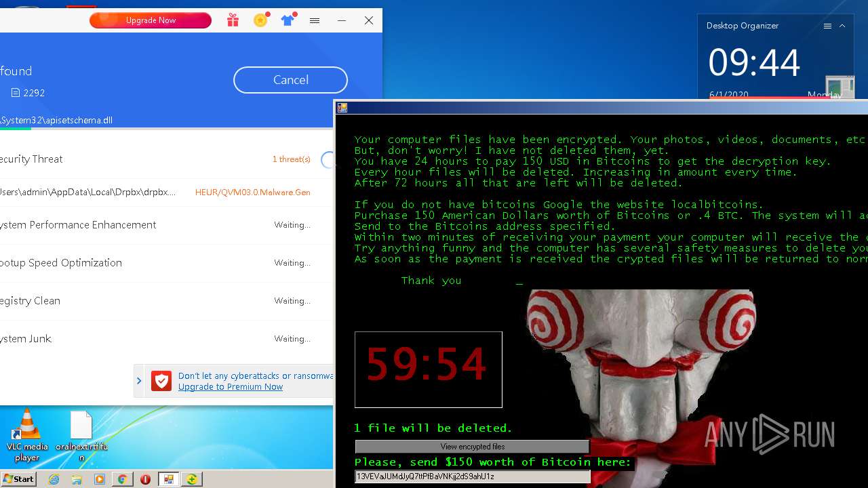Click the 'Thank you' text in ransom note
The height and width of the screenshot is (488, 868).
[431, 281]
